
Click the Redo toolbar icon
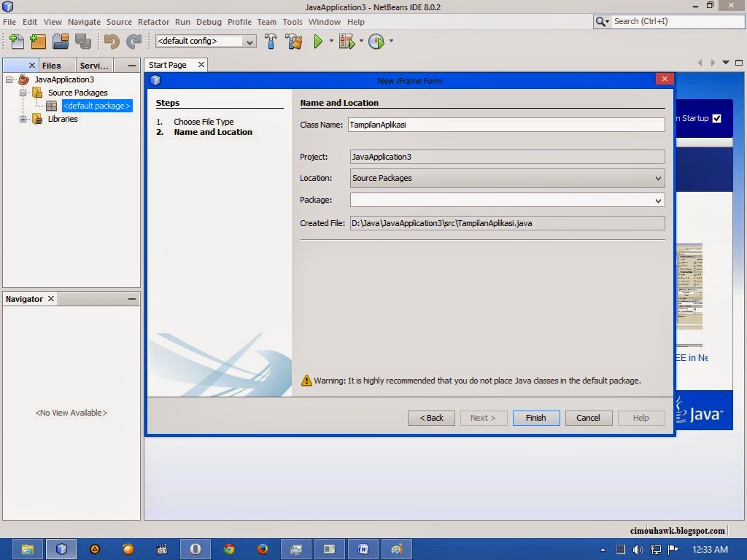pos(134,42)
